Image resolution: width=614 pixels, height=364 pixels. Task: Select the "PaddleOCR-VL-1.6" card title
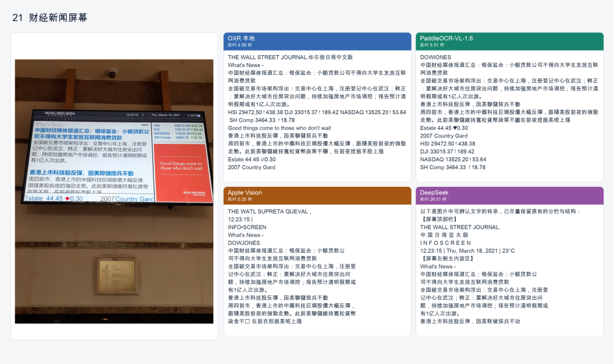[446, 38]
